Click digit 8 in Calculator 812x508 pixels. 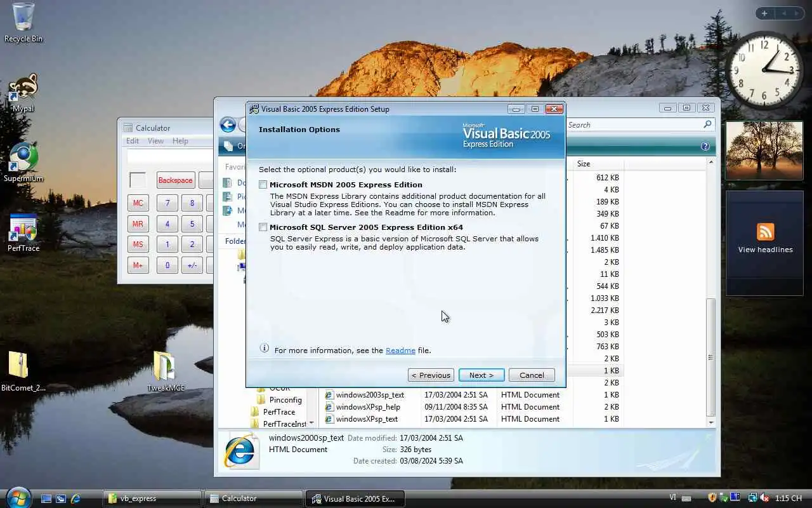pyautogui.click(x=192, y=203)
